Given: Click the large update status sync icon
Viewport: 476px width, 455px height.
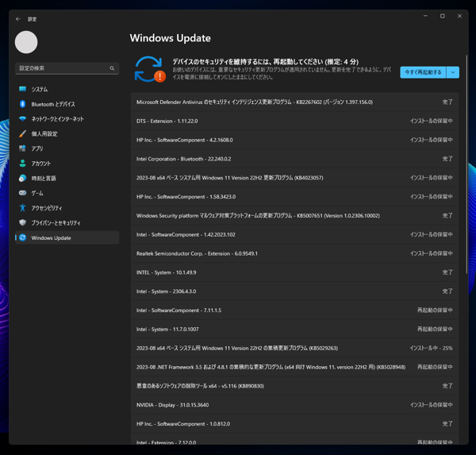Looking at the screenshot, I should tap(150, 69).
